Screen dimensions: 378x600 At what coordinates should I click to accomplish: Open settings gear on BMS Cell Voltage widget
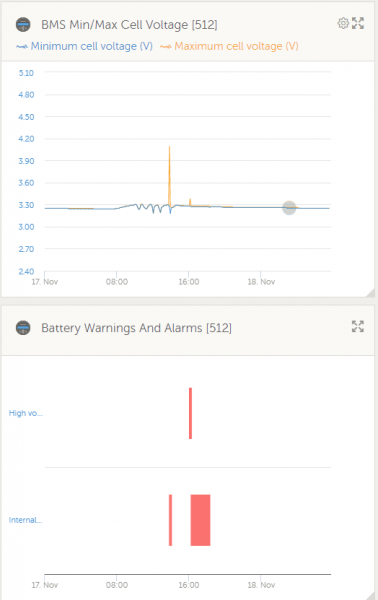pyautogui.click(x=343, y=23)
